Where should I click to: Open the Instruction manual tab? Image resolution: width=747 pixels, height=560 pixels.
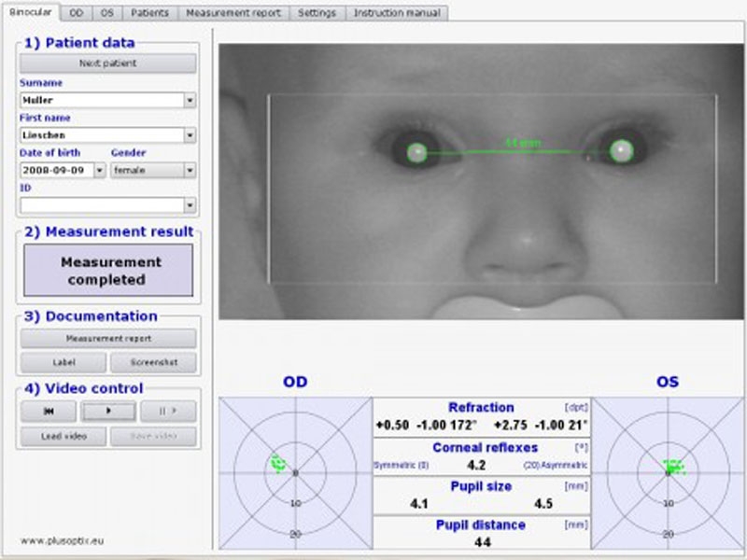click(398, 13)
